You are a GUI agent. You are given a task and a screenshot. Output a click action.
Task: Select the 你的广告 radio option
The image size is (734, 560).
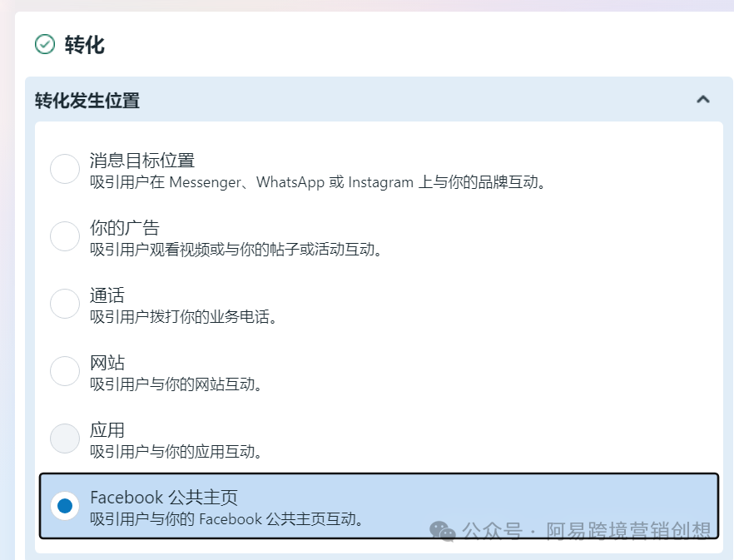point(65,236)
